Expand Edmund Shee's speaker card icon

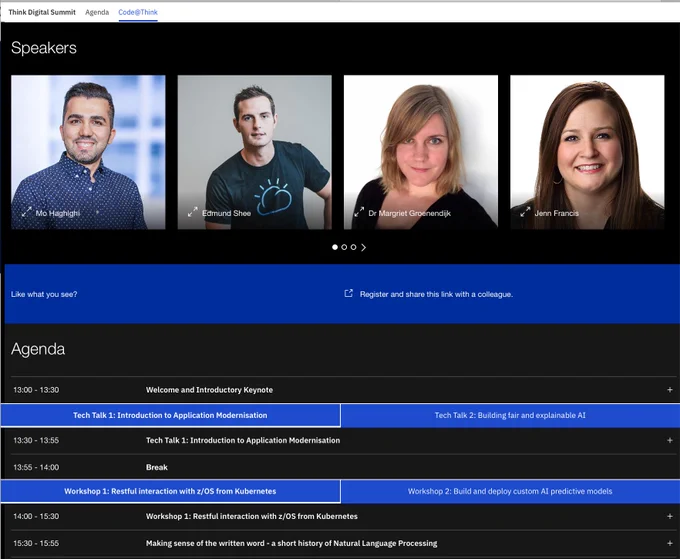point(193,212)
